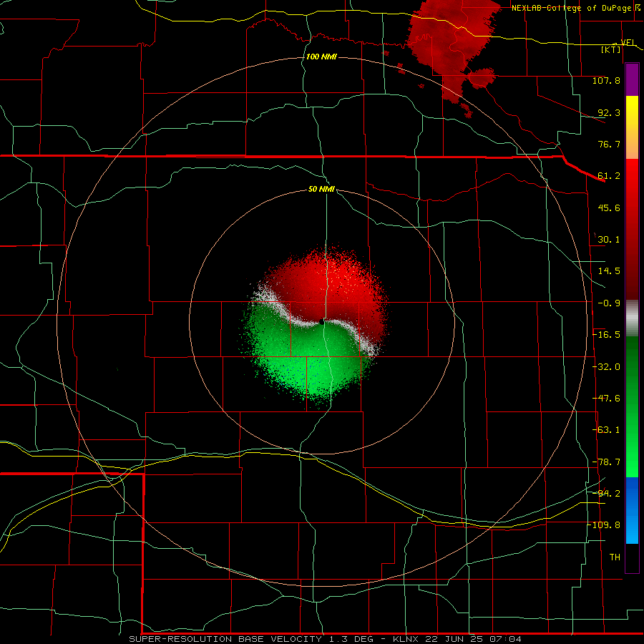Select the -16.5 legend value
The width and height of the screenshot is (644, 644).
pos(606,335)
